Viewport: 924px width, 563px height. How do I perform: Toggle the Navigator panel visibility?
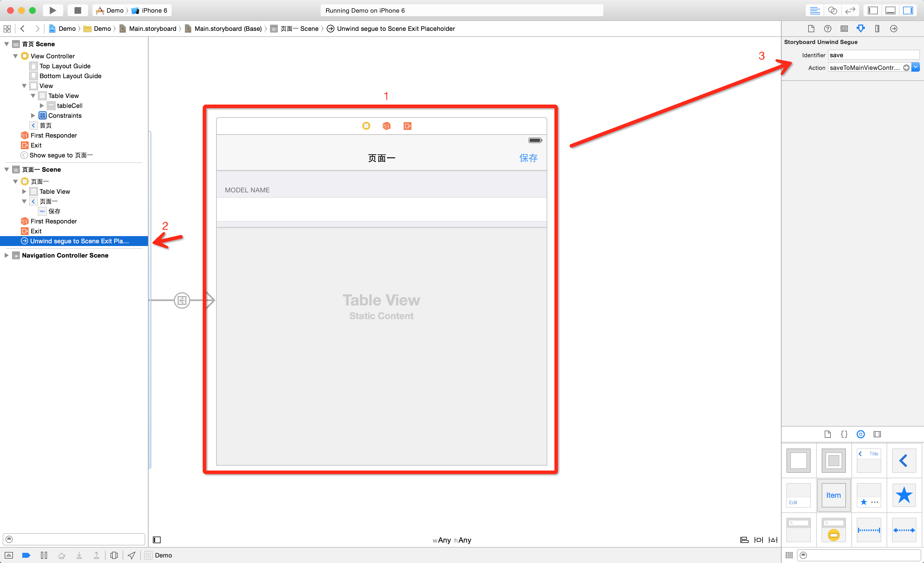click(x=873, y=10)
